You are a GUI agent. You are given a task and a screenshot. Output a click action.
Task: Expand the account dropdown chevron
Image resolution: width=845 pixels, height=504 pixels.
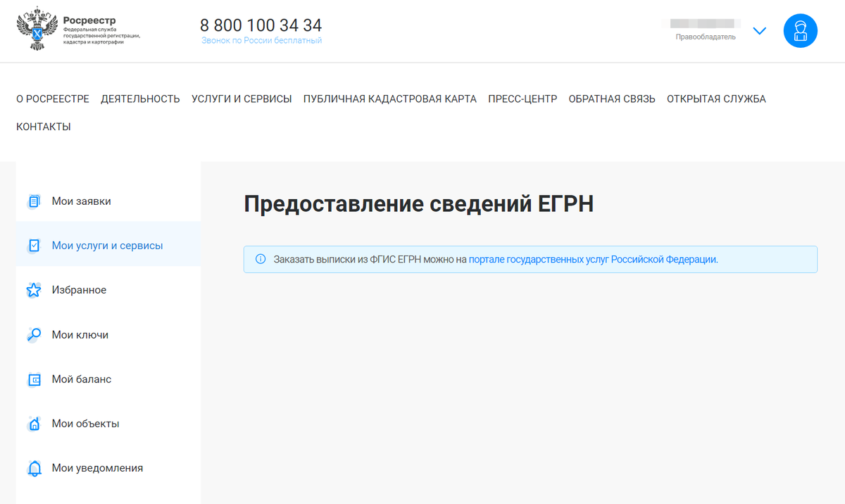click(x=759, y=31)
